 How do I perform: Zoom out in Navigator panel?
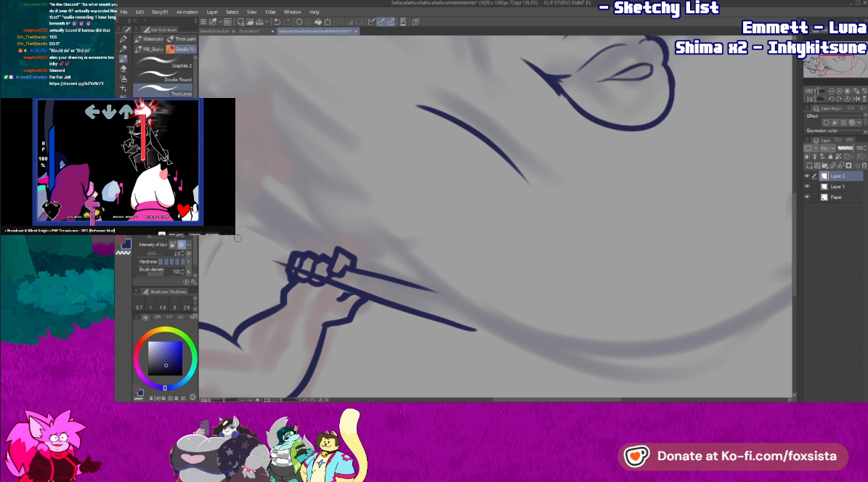(x=832, y=91)
